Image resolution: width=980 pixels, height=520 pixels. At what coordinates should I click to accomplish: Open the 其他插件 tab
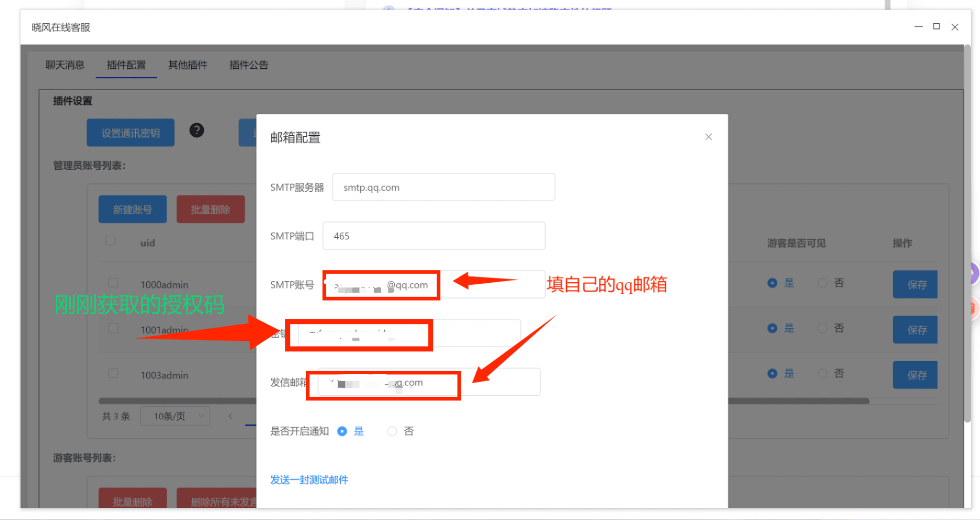(x=188, y=65)
